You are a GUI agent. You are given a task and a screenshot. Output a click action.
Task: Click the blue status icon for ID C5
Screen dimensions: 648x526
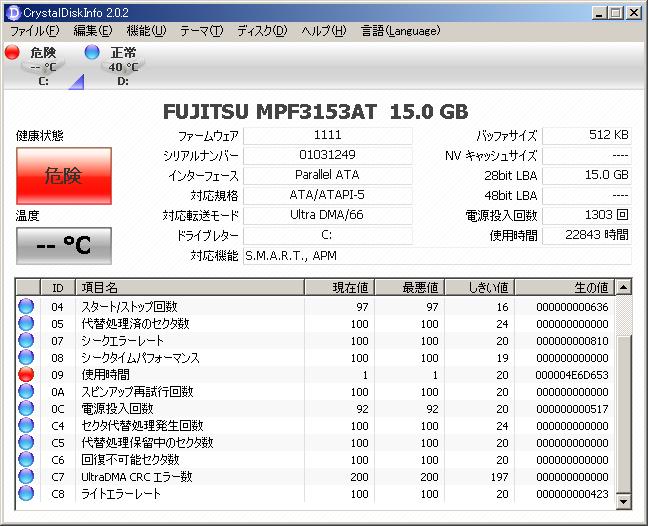[x=26, y=442]
